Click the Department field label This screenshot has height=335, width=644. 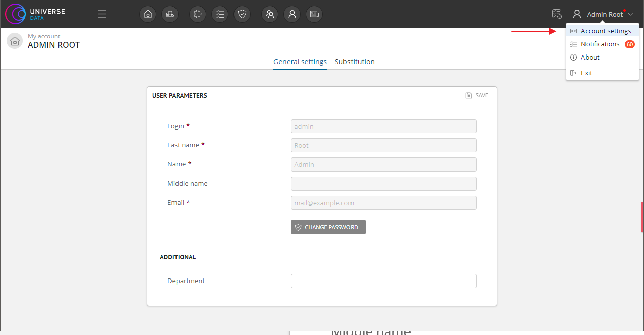(x=186, y=281)
